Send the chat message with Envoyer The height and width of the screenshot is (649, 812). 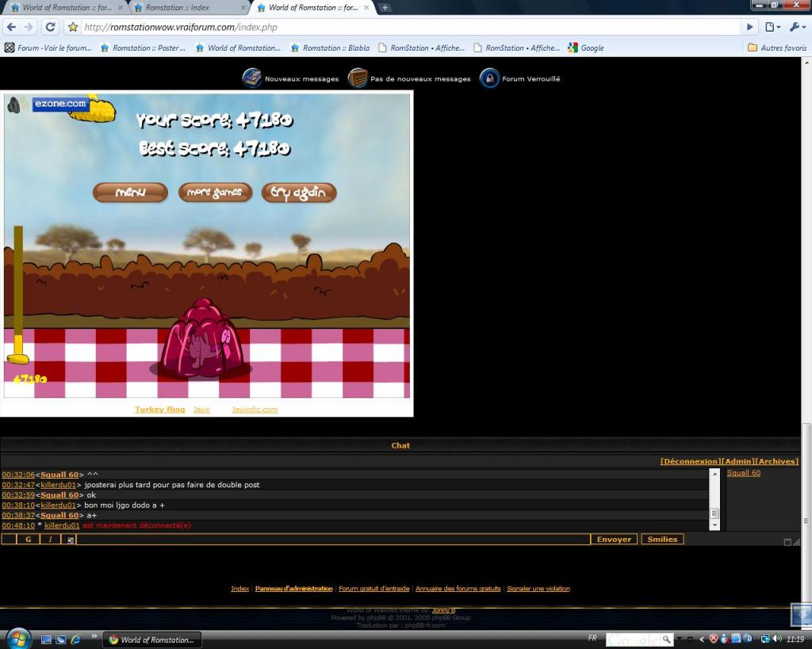coord(614,540)
